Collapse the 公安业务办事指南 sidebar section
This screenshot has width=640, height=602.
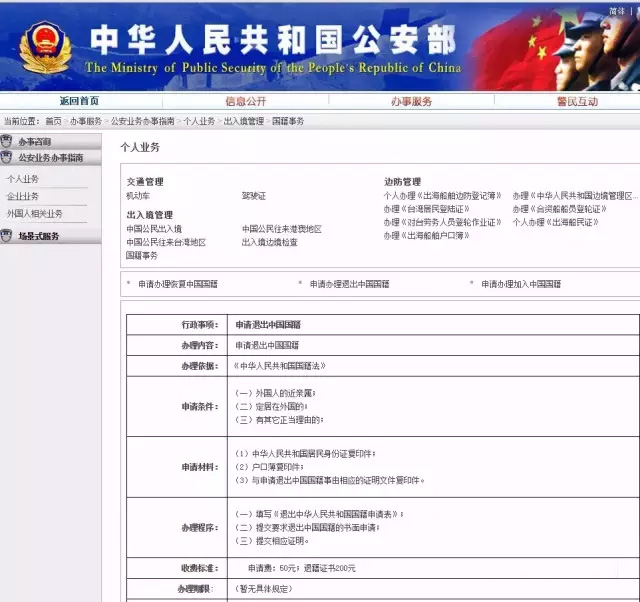50,158
